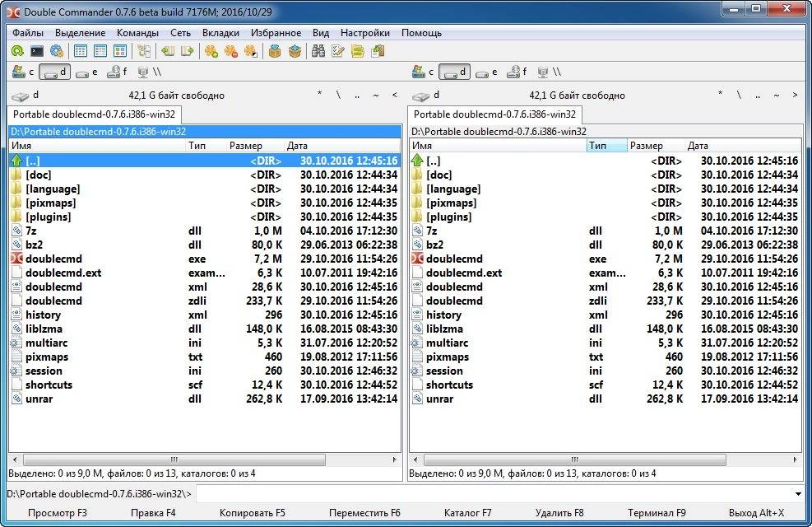Click the clipboard copy names toolbar icon
The image size is (812, 527).
coord(378,51)
